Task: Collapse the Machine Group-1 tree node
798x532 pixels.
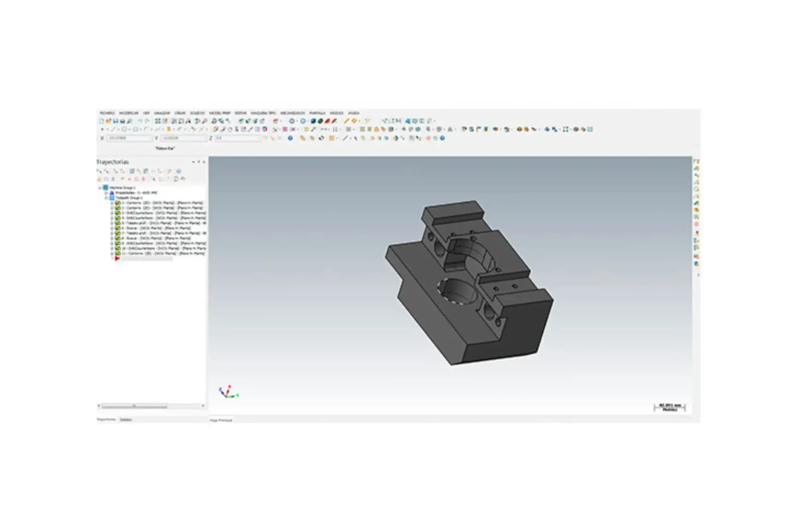Action: pyautogui.click(x=100, y=188)
